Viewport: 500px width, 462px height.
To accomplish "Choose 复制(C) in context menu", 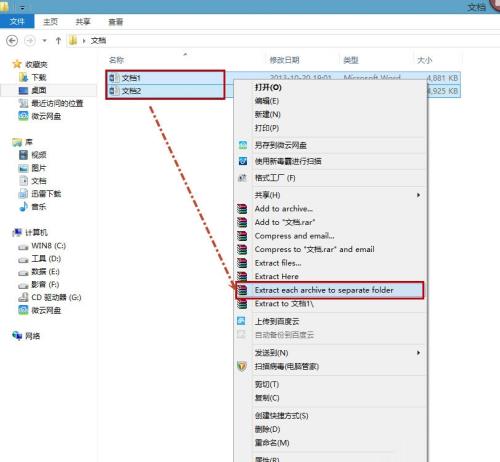I will pyautogui.click(x=267, y=398).
